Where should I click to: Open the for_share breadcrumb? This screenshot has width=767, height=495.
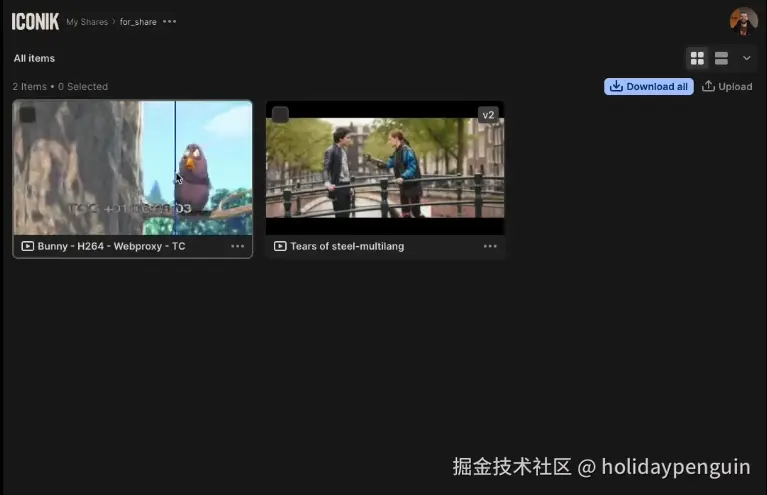138,22
